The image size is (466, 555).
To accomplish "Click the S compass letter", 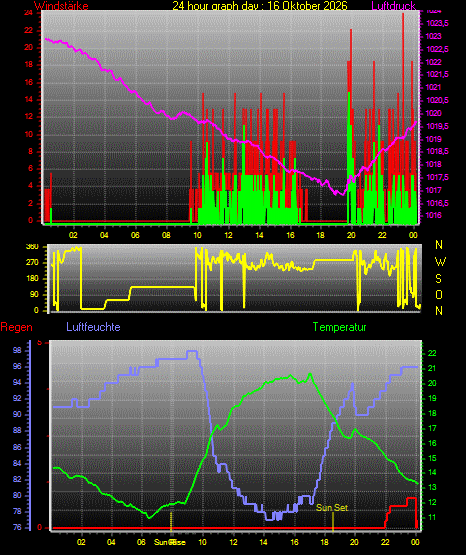I will (438, 279).
